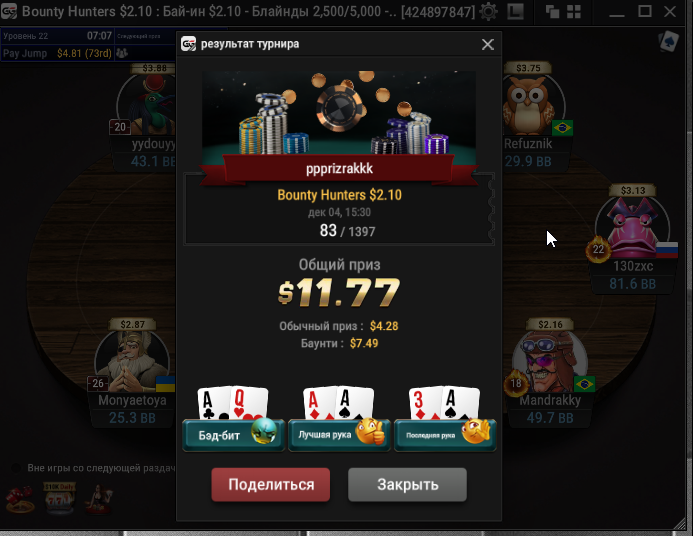The height and width of the screenshot is (536, 693).
Task: Click the Закрыть button
Action: click(407, 485)
